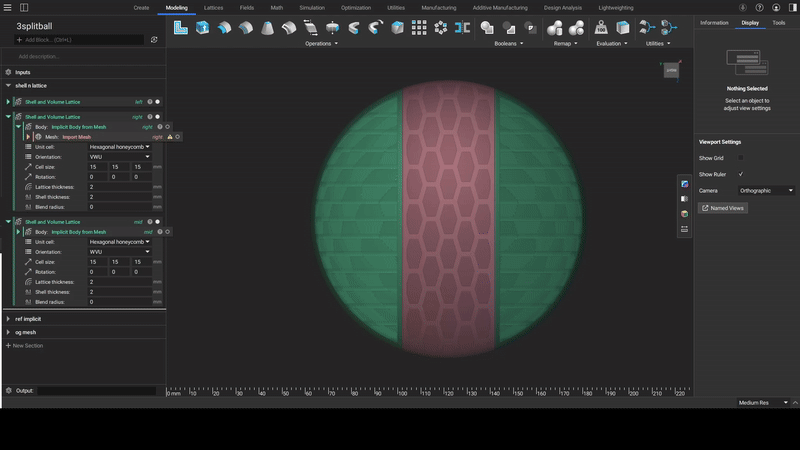The image size is (800, 450).
Task: Click New Section to add a section
Action: tap(24, 346)
